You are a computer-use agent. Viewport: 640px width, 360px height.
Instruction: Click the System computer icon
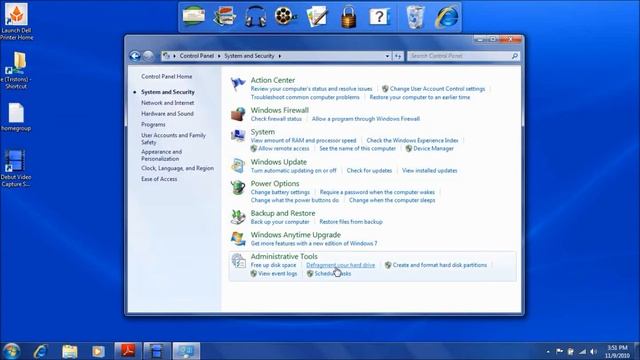tap(238, 136)
